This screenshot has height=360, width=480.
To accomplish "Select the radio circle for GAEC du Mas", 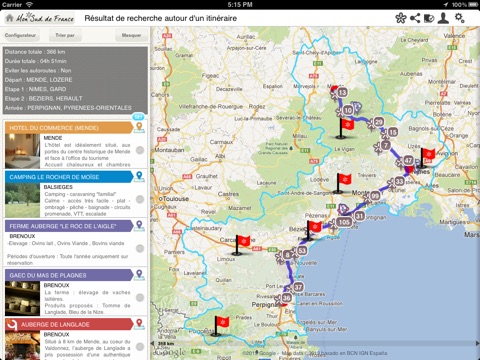I will pos(140,298).
